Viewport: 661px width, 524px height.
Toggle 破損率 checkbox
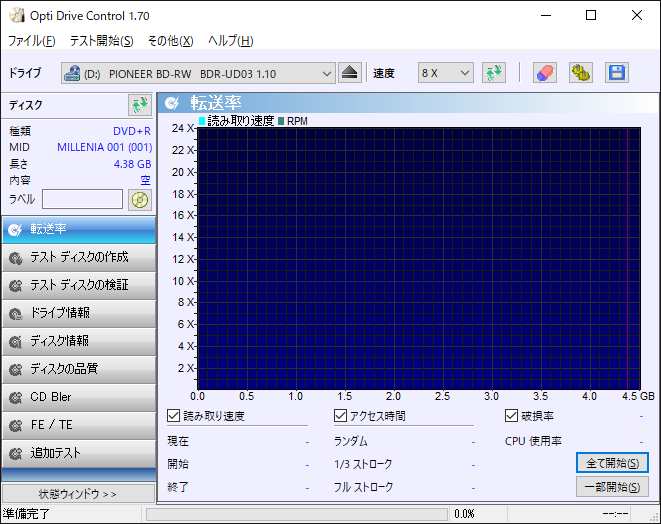coord(511,416)
